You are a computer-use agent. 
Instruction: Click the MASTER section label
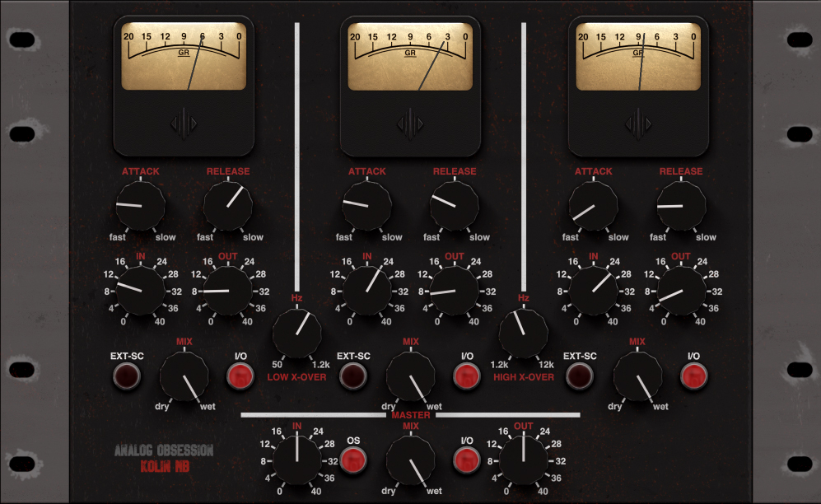click(410, 415)
